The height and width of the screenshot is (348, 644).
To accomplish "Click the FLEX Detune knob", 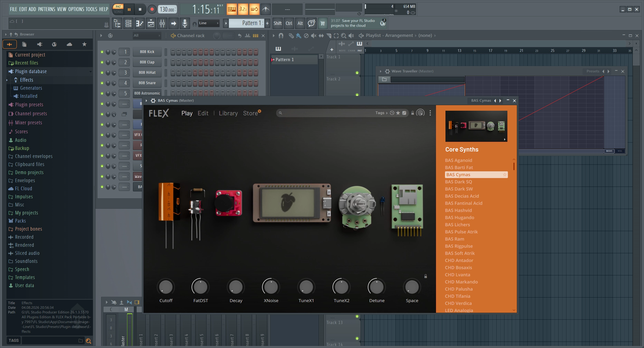I will [x=377, y=287].
